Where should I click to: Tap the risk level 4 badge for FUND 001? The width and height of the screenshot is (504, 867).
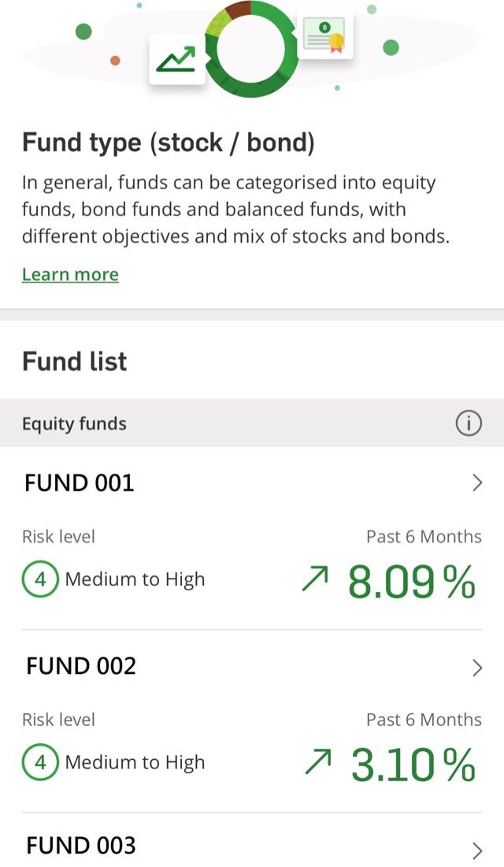tap(40, 579)
